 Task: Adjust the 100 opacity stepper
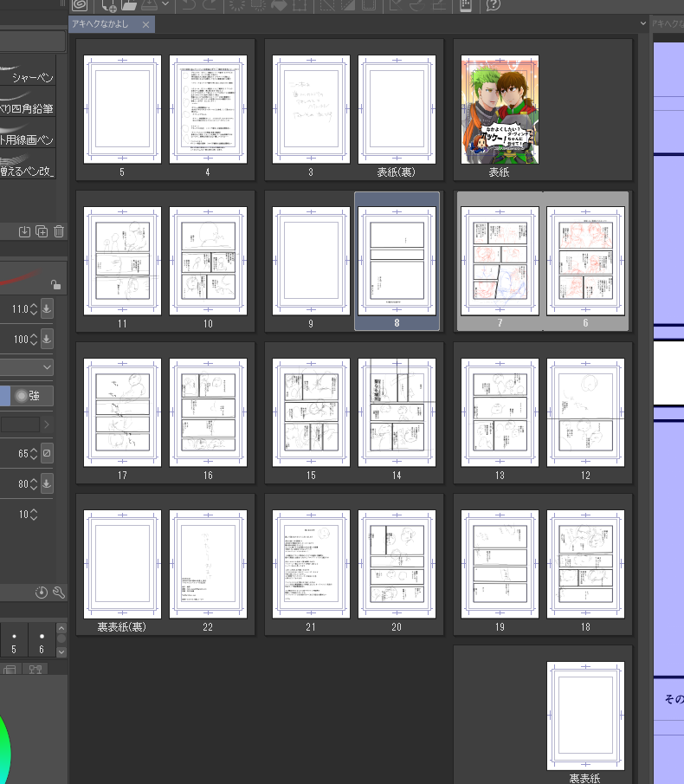(x=34, y=339)
